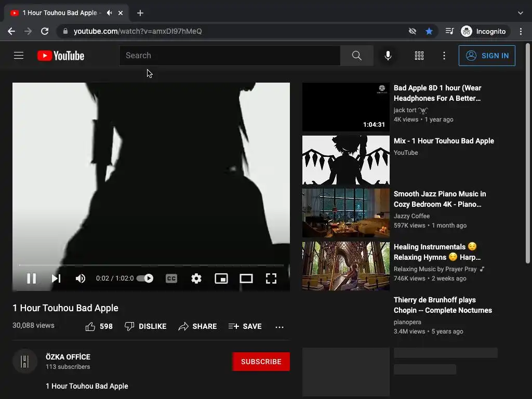Click the SIGN IN button
The width and height of the screenshot is (532, 399).
tap(486, 55)
